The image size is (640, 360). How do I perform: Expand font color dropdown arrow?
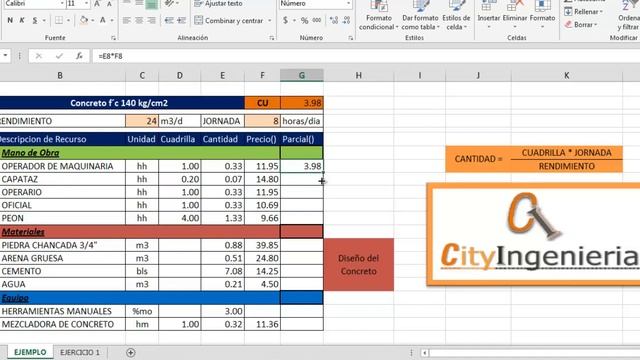pos(112,20)
